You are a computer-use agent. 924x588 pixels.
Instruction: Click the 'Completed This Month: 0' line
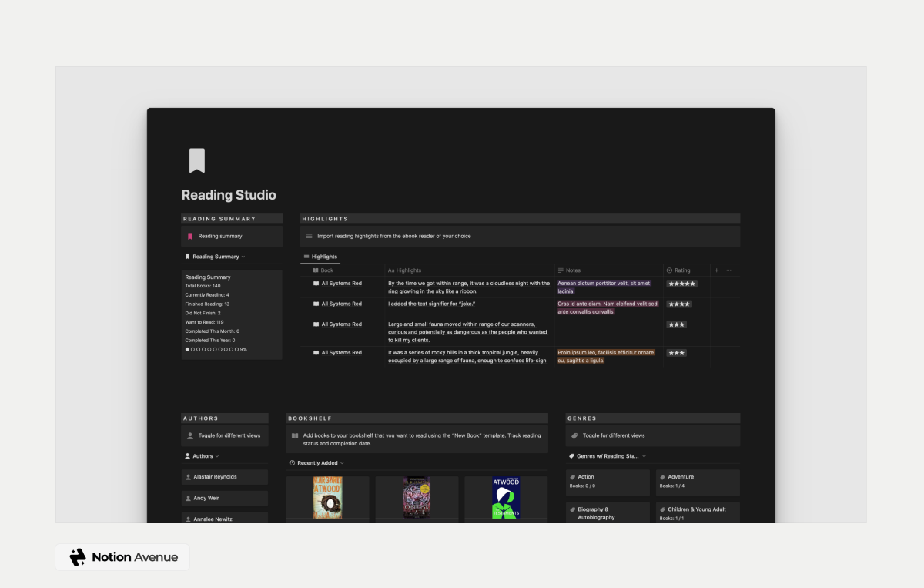(212, 331)
